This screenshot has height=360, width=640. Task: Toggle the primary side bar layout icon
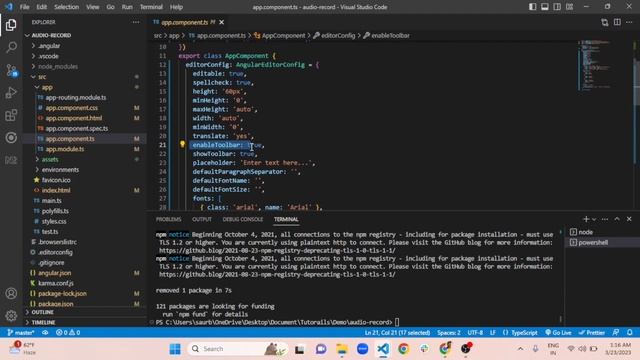point(532,7)
